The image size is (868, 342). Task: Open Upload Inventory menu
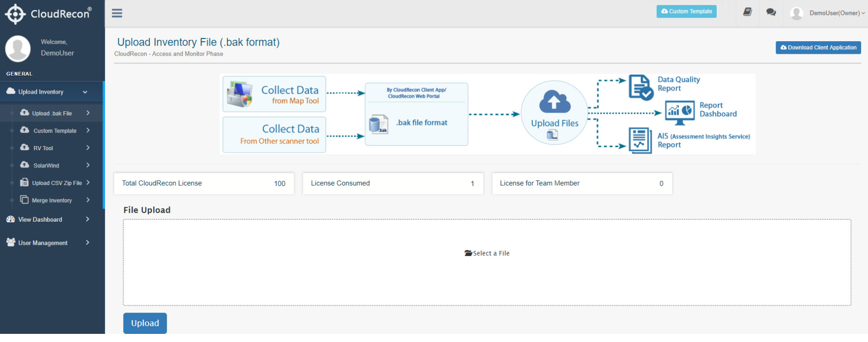(x=52, y=92)
